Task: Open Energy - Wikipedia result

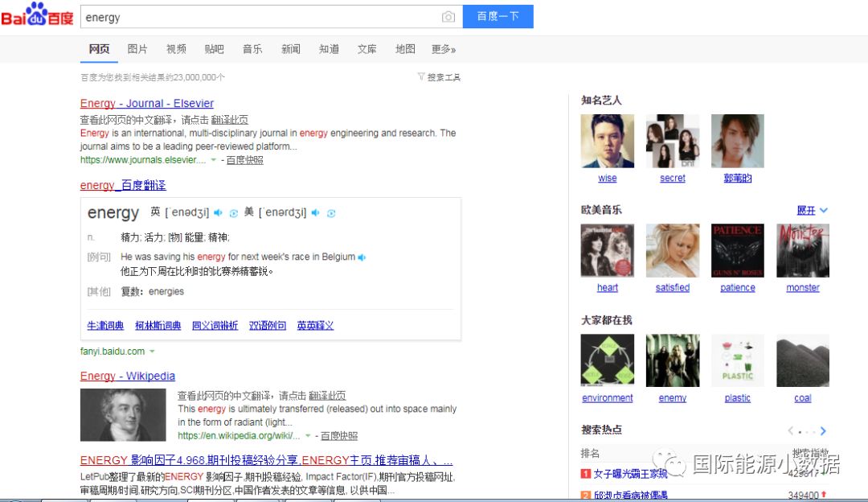Action: (127, 376)
